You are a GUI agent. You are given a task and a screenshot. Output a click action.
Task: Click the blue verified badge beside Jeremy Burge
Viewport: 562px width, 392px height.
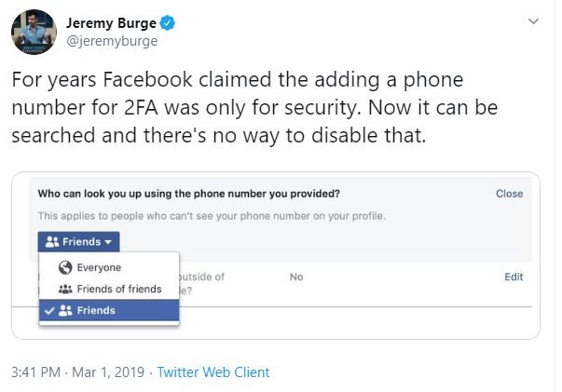point(163,22)
